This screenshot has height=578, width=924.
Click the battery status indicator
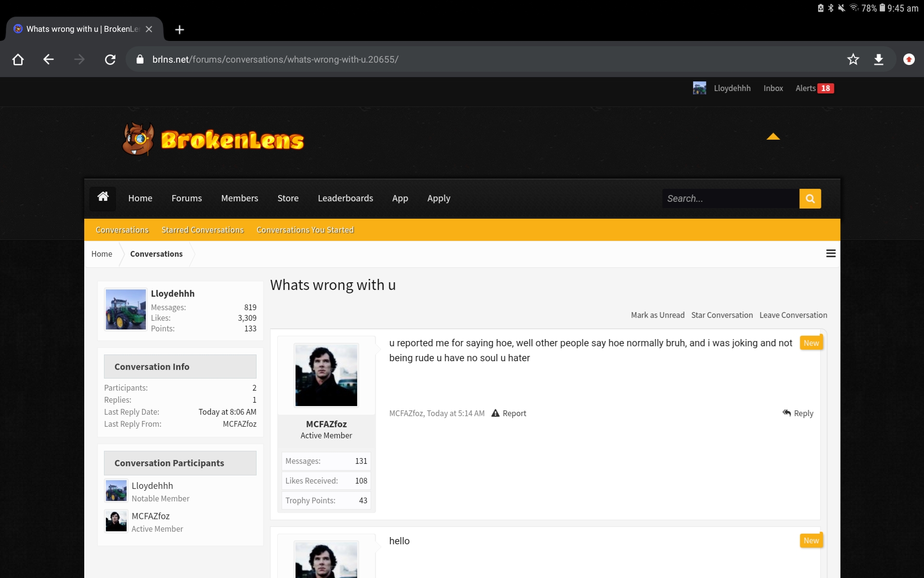882,8
